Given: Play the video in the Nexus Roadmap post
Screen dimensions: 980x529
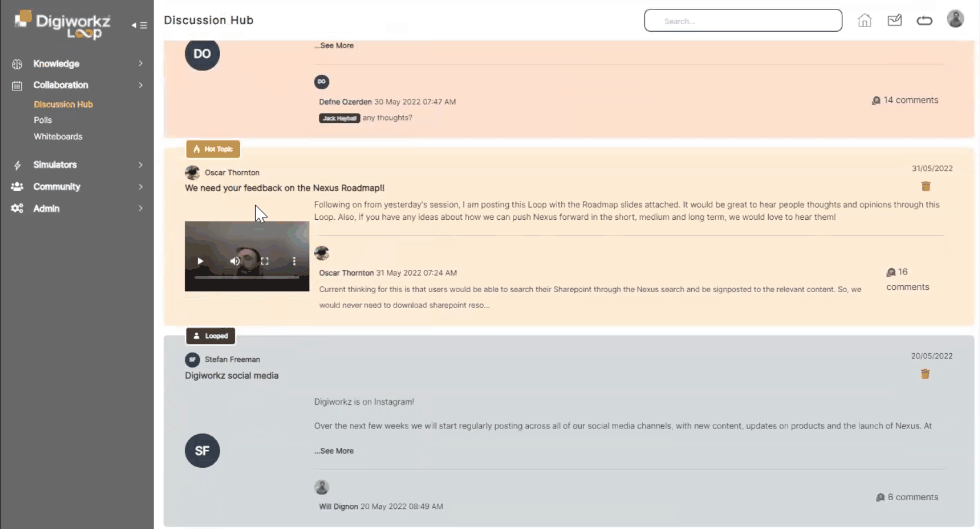Looking at the screenshot, I should point(200,261).
